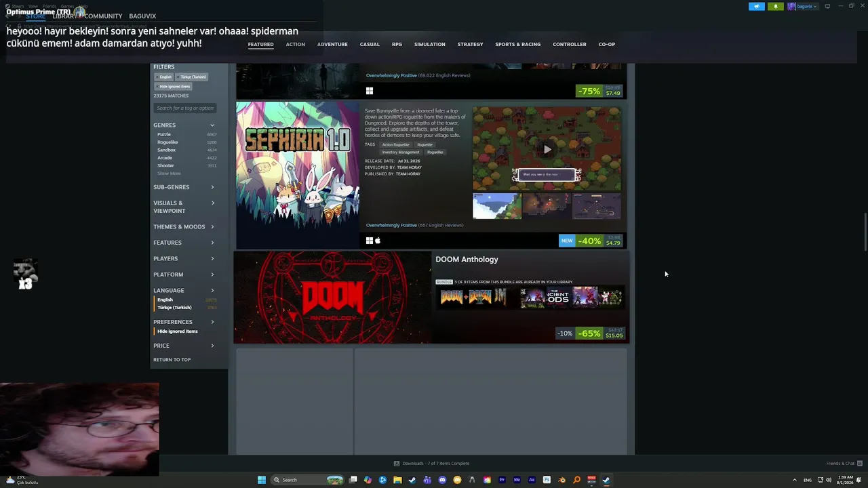Viewport: 868px width, 488px height.
Task: Open the Copilot taskbar icon
Action: (x=368, y=480)
